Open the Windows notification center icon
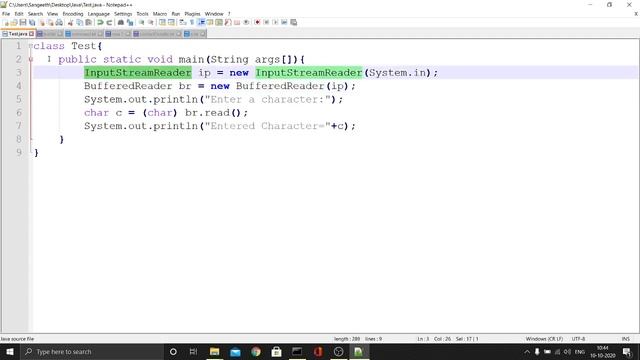Screen dimensions: 640x360 pos(627,351)
